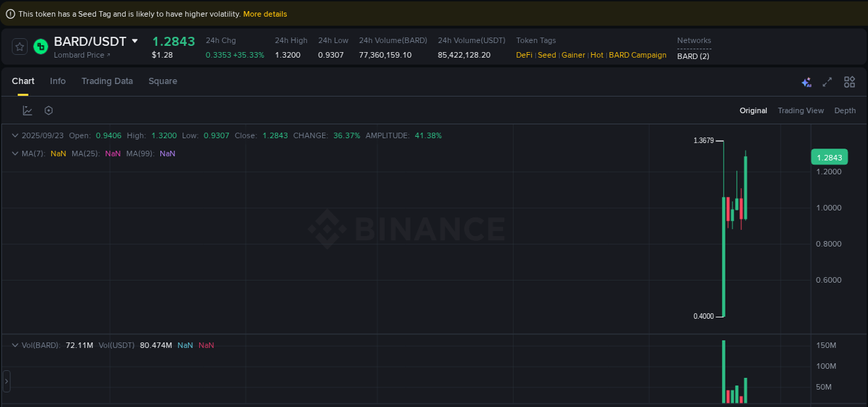Enter fullscreen using the expand arrows icon

point(827,82)
